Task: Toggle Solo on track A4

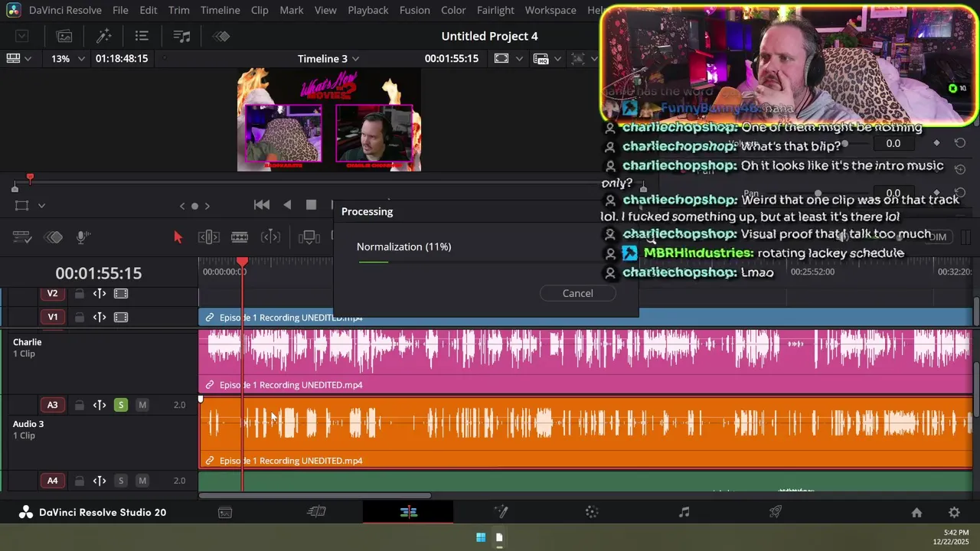Action: point(121,481)
